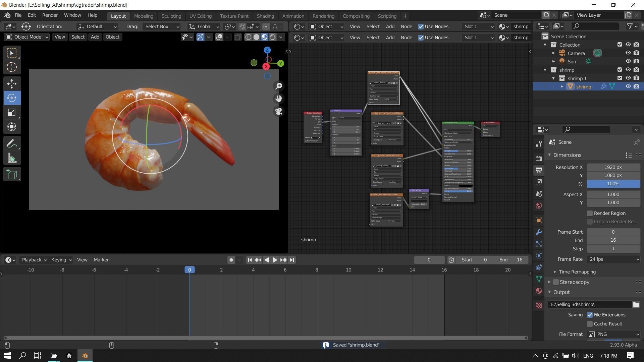This screenshot has width=644, height=362.
Task: Open the Texture properties tab
Action: pos(539,305)
